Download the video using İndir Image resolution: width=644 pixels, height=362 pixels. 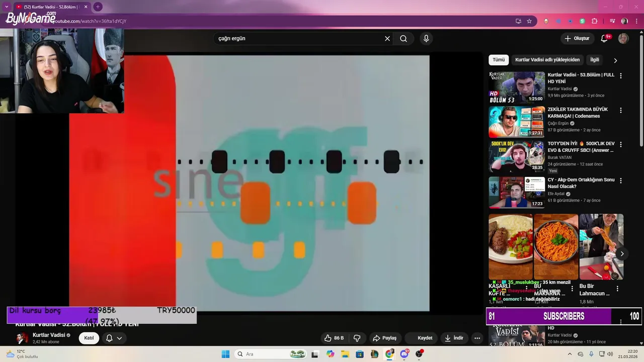point(454,338)
